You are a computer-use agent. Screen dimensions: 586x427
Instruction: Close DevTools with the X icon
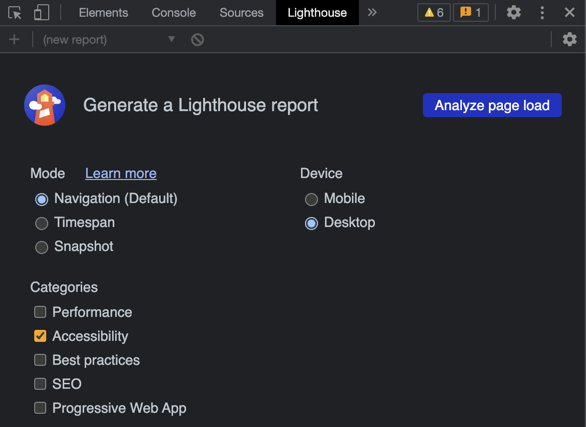pos(570,12)
